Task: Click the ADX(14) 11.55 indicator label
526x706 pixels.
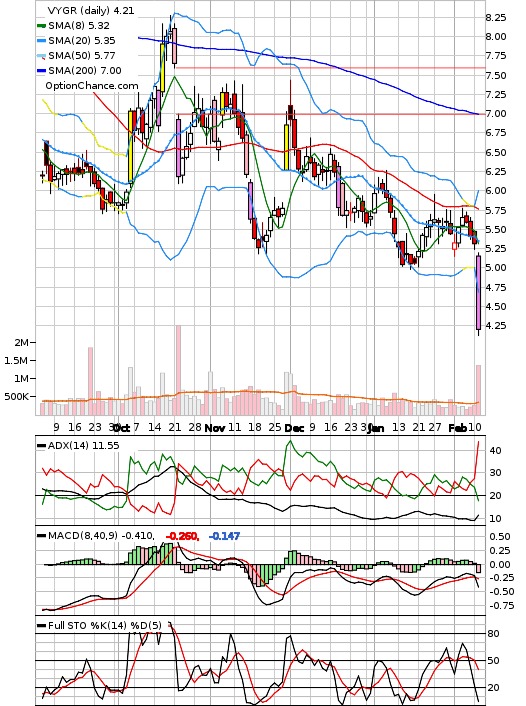Action: click(x=83, y=446)
